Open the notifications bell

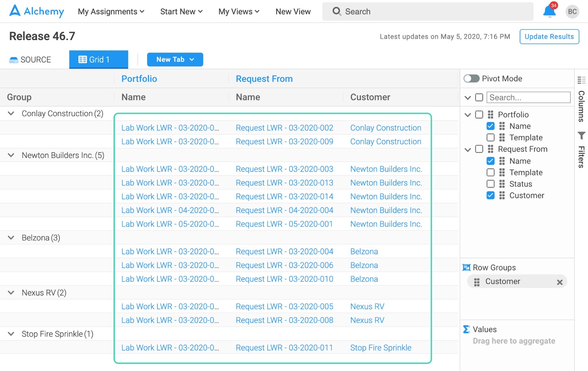pos(549,11)
